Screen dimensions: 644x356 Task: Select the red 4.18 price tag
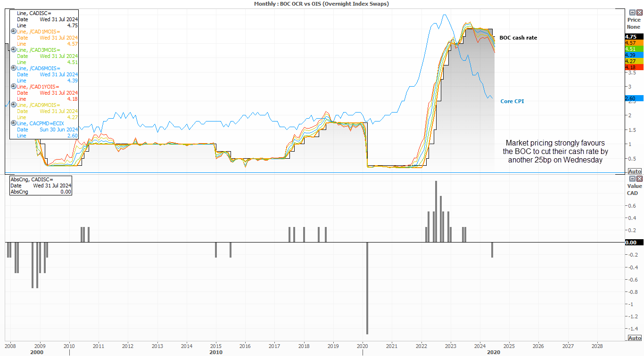click(x=634, y=67)
